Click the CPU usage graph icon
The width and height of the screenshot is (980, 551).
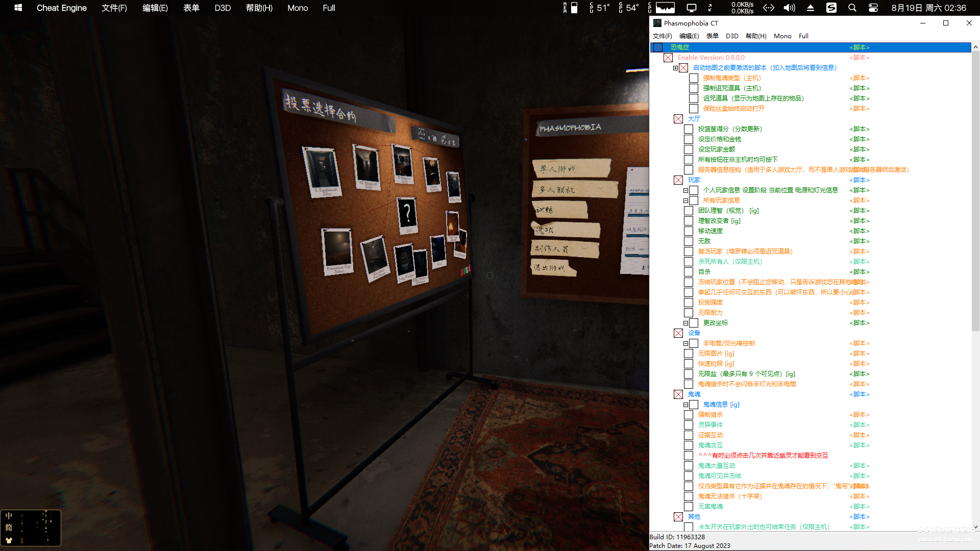coord(665,8)
